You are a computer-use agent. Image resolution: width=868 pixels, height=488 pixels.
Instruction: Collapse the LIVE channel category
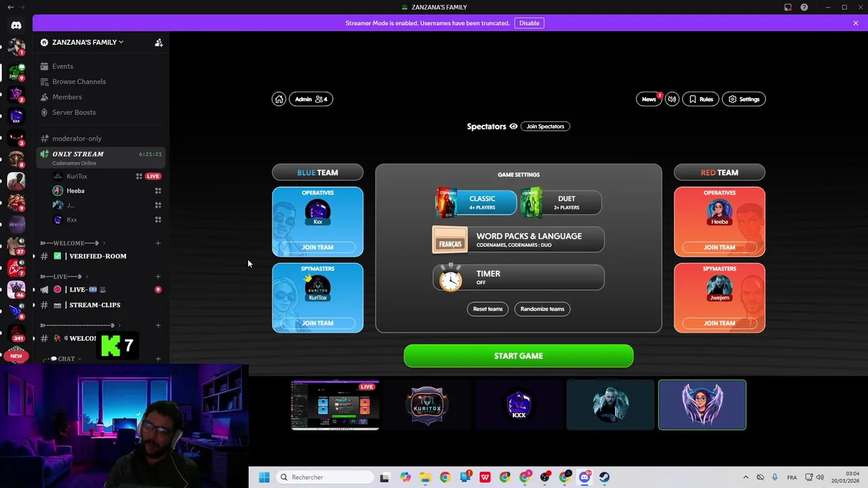click(x=64, y=277)
